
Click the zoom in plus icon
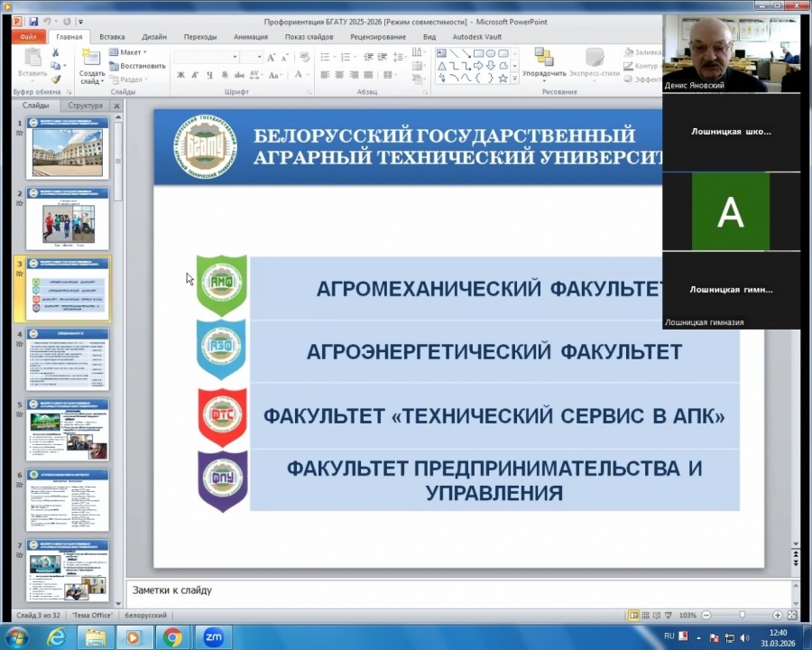778,615
